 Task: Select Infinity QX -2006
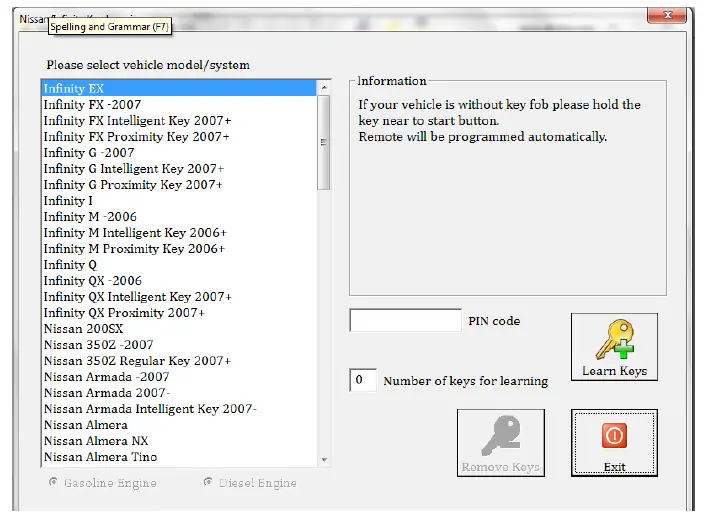(179, 281)
